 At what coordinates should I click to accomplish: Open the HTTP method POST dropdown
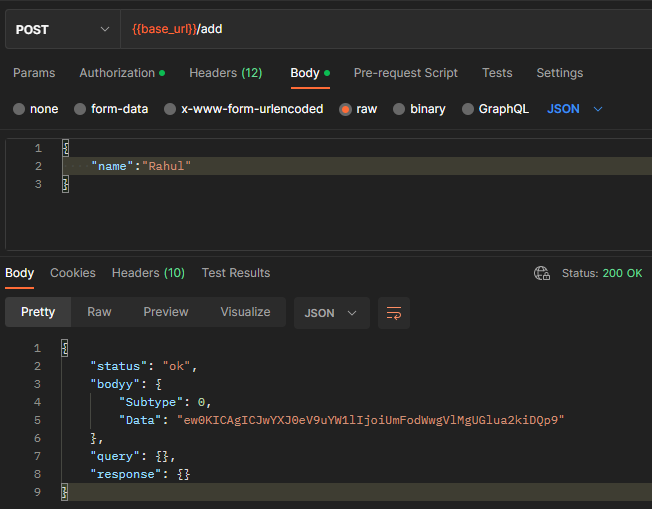click(62, 29)
